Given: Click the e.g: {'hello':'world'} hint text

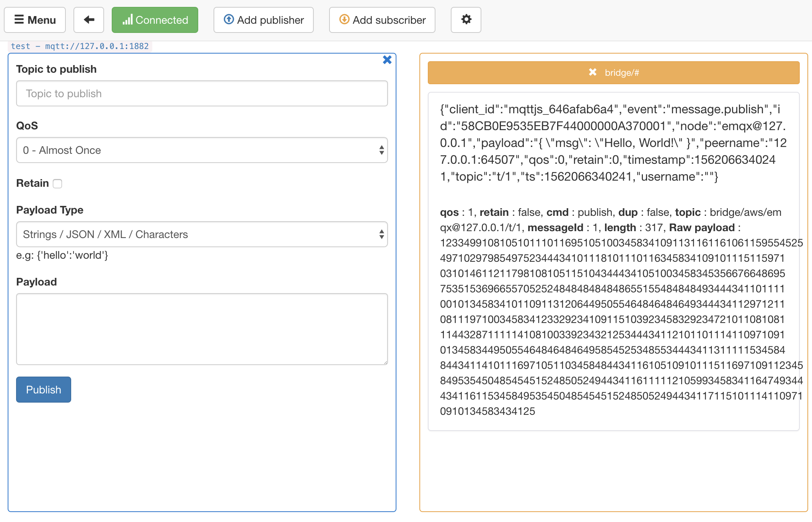Looking at the screenshot, I should pyautogui.click(x=62, y=255).
